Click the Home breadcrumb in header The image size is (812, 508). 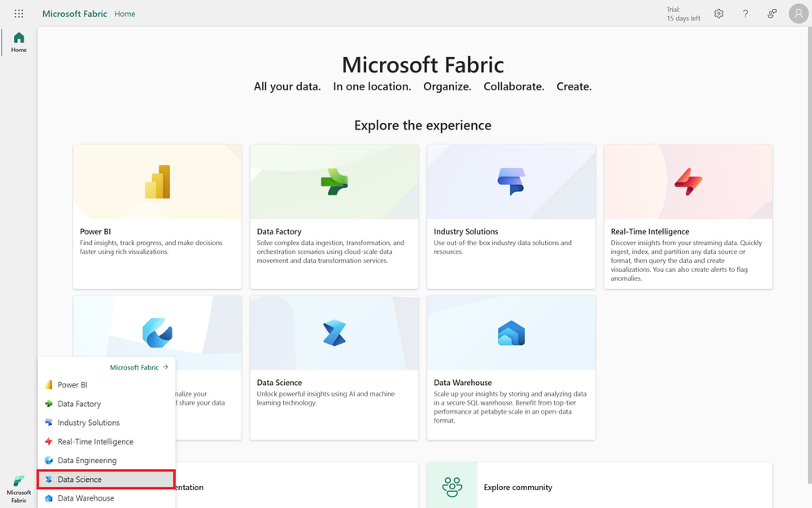[x=124, y=14]
